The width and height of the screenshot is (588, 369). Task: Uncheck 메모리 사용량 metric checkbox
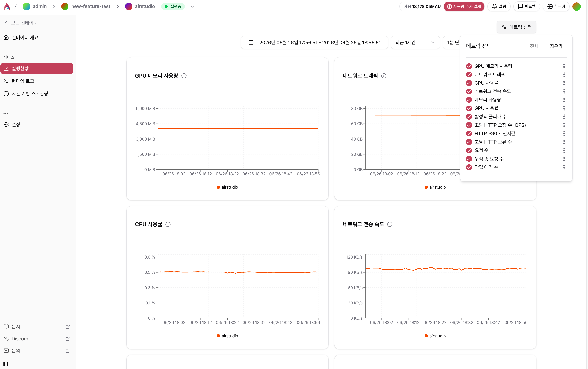(x=469, y=100)
